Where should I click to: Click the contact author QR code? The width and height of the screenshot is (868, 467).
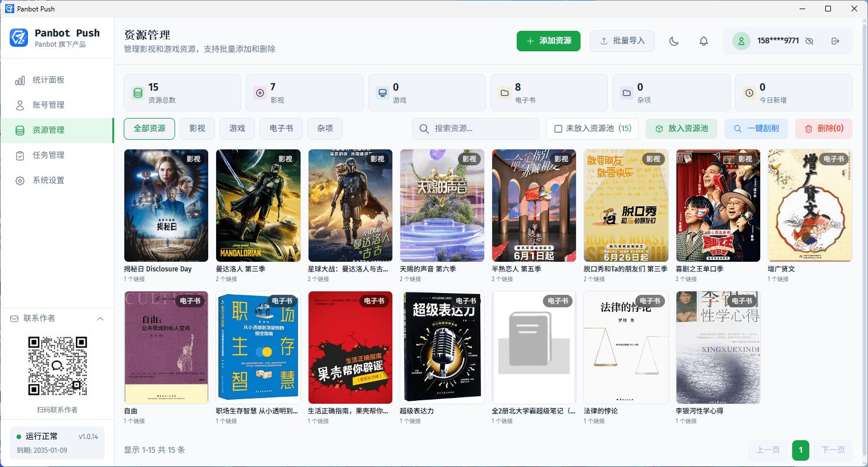[57, 366]
